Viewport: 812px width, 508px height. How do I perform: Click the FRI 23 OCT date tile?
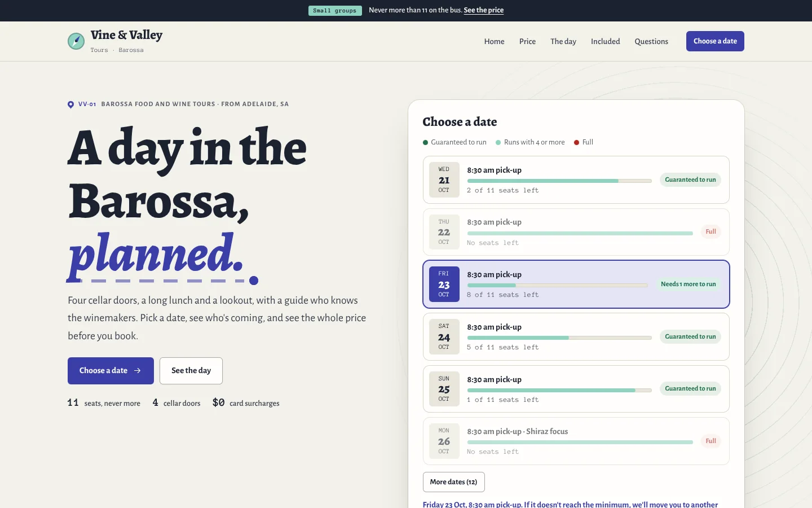[444, 284]
